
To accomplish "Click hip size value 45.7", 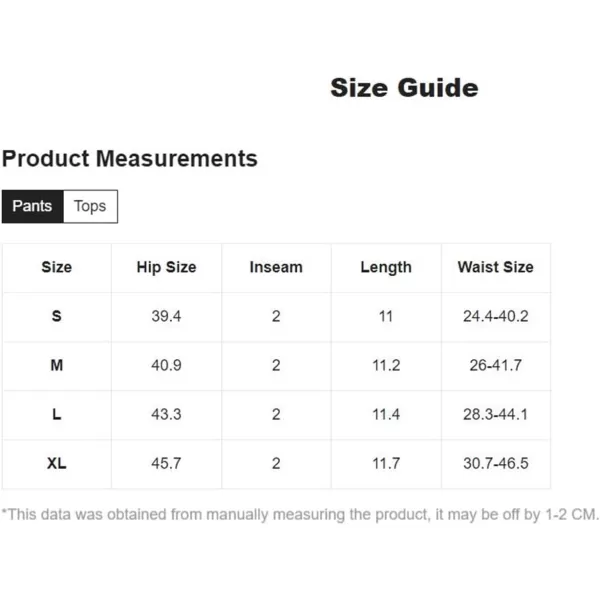I will (x=166, y=463).
